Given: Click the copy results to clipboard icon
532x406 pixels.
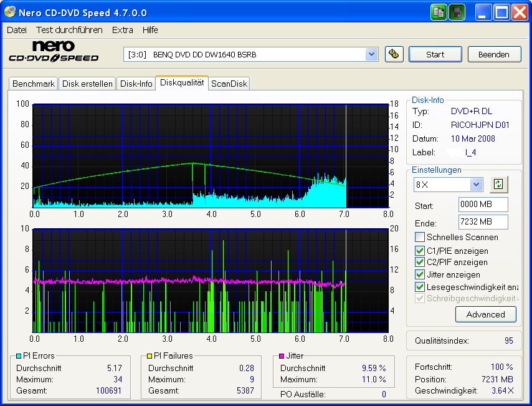Looking at the screenshot, I should tap(439, 12).
